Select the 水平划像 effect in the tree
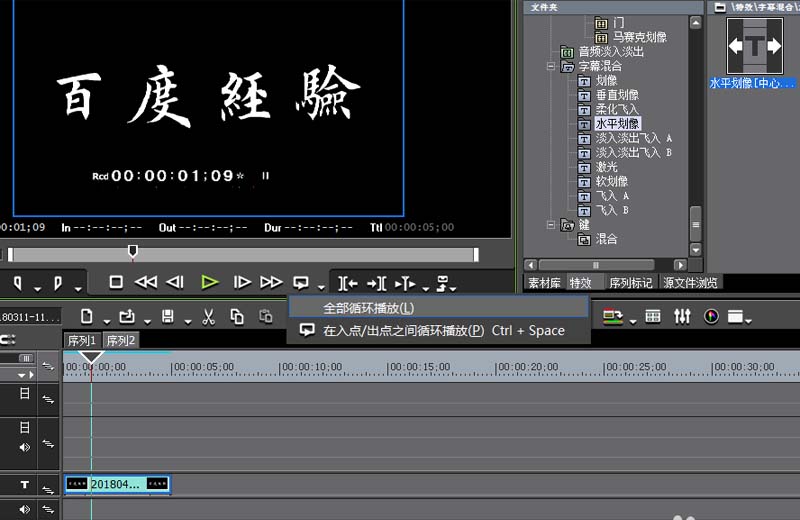800x520 pixels. tap(617, 123)
